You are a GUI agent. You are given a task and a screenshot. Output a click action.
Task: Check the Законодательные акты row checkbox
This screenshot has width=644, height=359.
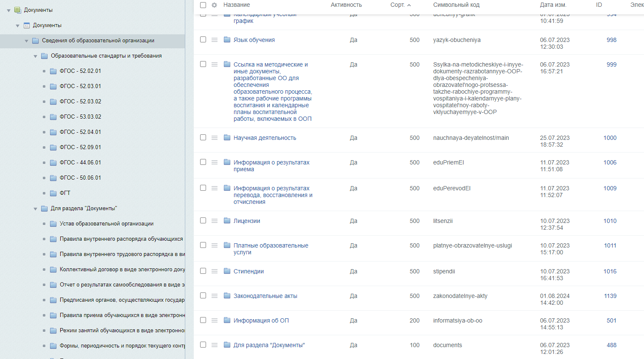(x=203, y=295)
